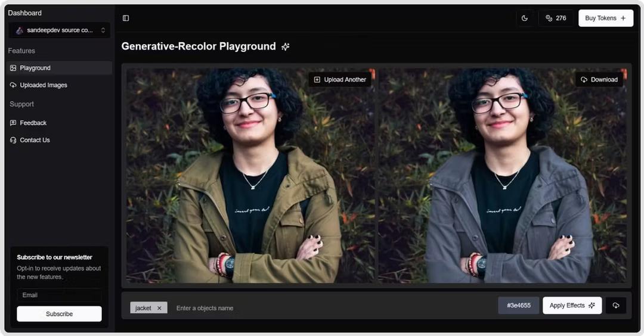Viewport: 644px width, 336px height.
Task: Click the sparkle icon beside the Playground title
Action: 286,47
